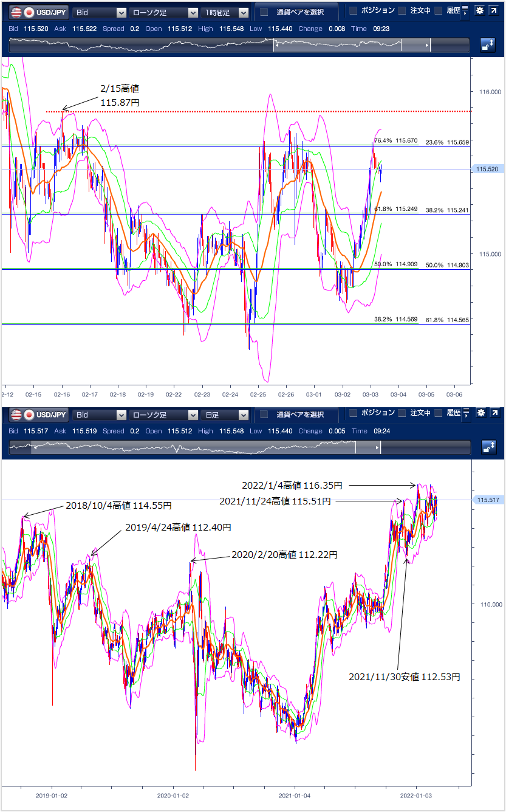Toggle 注文中 checkbox in the upper chart

click(402, 11)
